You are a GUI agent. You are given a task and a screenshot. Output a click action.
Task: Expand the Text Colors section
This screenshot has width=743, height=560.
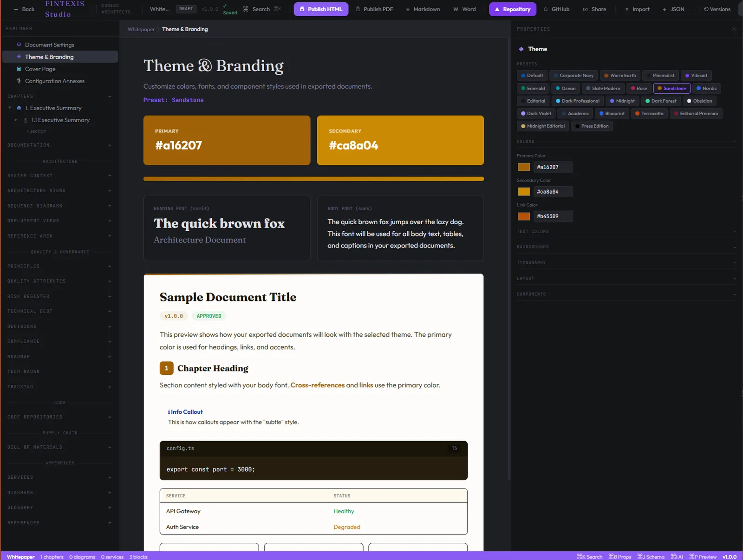626,232
